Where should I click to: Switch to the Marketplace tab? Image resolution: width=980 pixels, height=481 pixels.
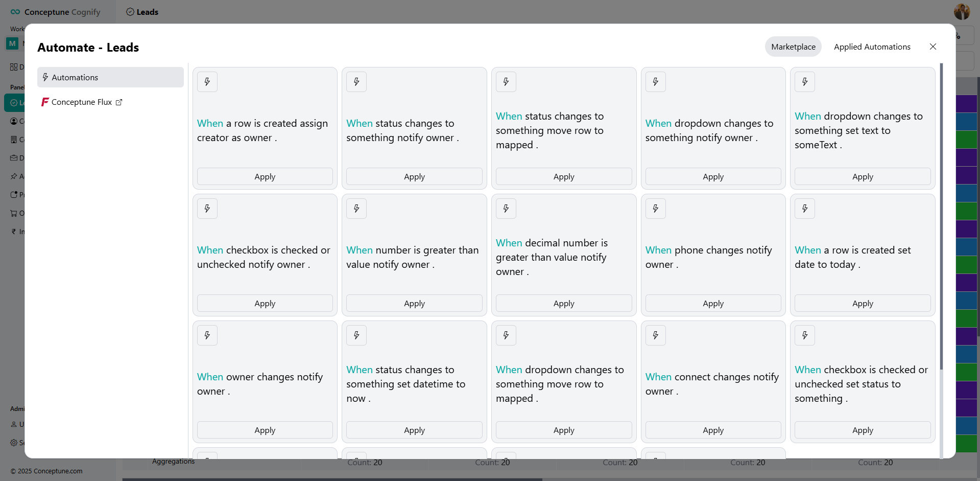click(x=793, y=47)
